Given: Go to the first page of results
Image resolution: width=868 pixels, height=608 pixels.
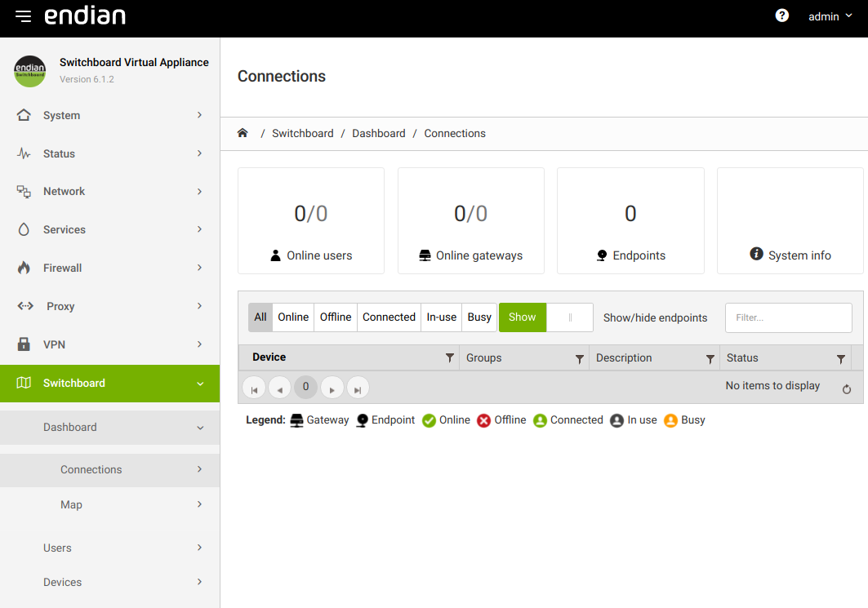Looking at the screenshot, I should (x=254, y=388).
